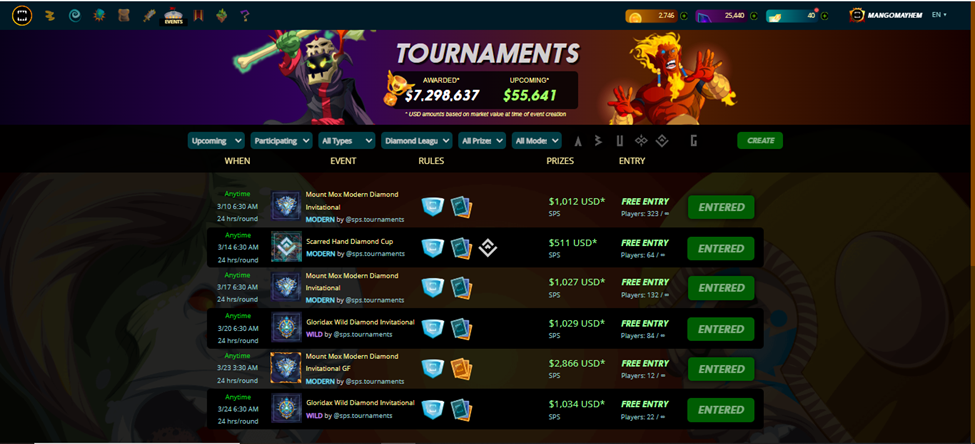Viewport: 975px width, 444px height.
Task: Click the blue swirl icon in navbar
Action: pos(75,16)
